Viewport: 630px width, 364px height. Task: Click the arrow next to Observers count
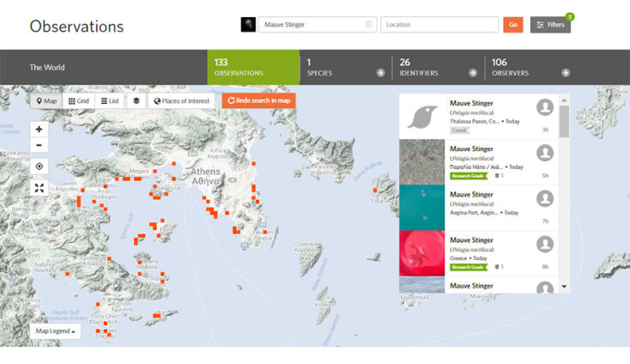[x=565, y=73]
